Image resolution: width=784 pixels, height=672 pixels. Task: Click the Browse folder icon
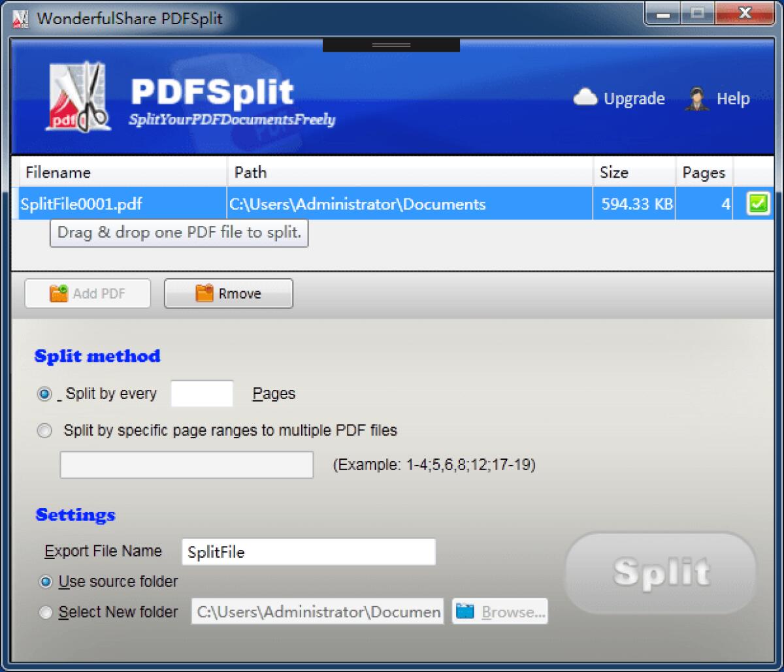[465, 611]
